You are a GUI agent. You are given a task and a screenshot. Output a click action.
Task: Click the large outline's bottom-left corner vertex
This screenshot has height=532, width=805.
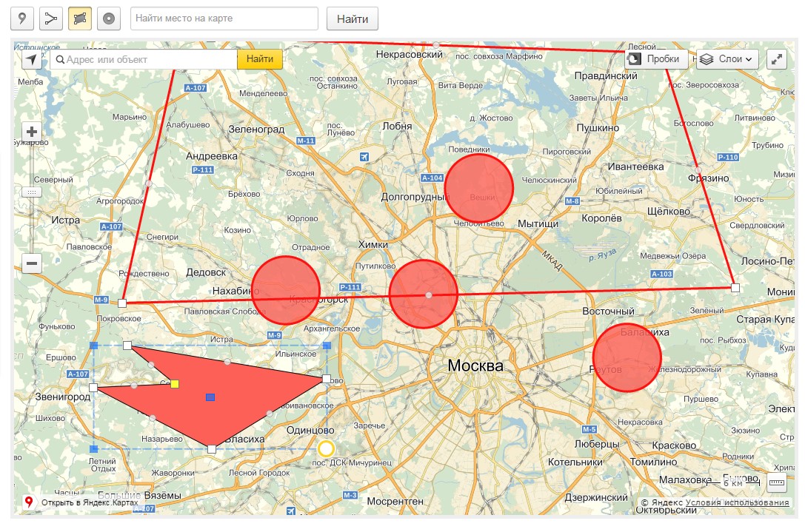(x=121, y=303)
